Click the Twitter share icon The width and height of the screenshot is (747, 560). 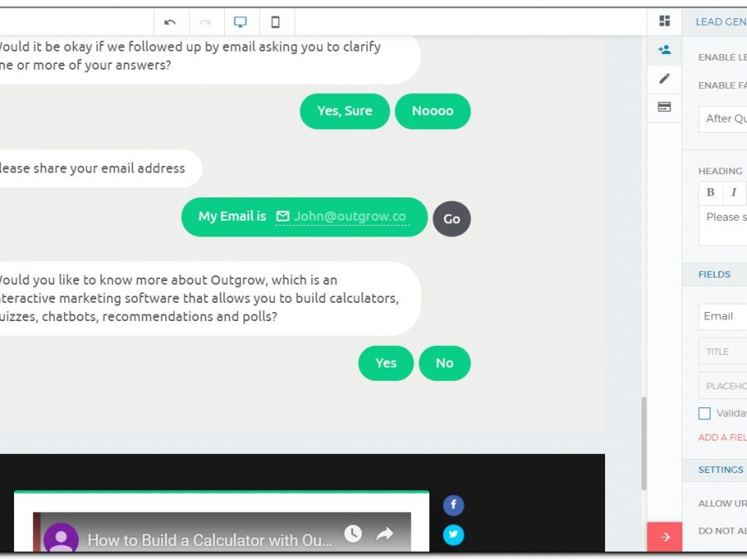tap(453, 535)
